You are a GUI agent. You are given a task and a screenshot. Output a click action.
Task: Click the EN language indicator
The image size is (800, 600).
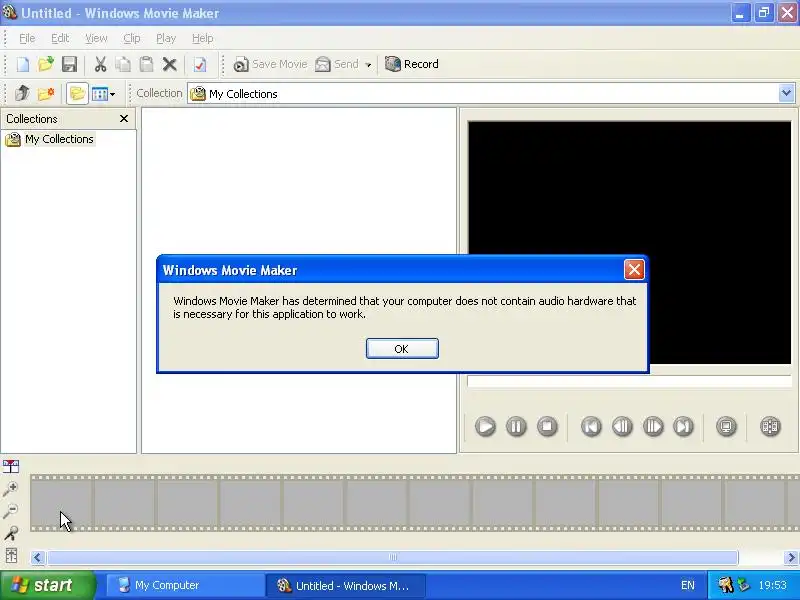[687, 585]
